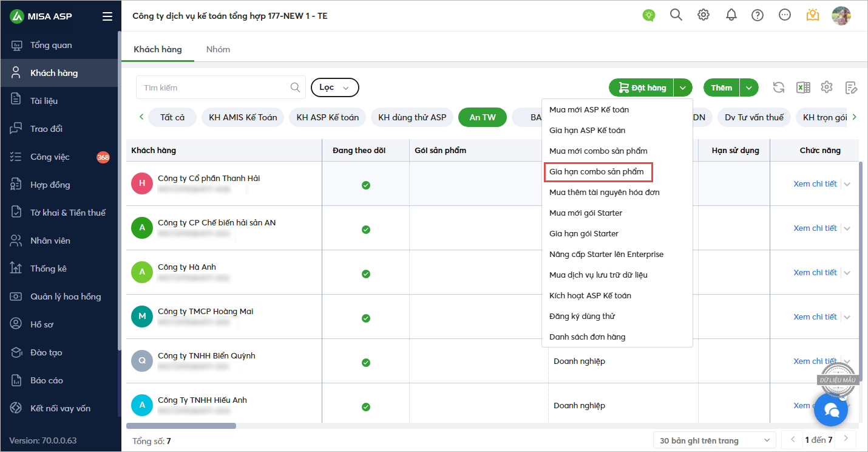This screenshot has height=452, width=868.
Task: Click the green lightbulb tips icon
Action: (x=649, y=15)
